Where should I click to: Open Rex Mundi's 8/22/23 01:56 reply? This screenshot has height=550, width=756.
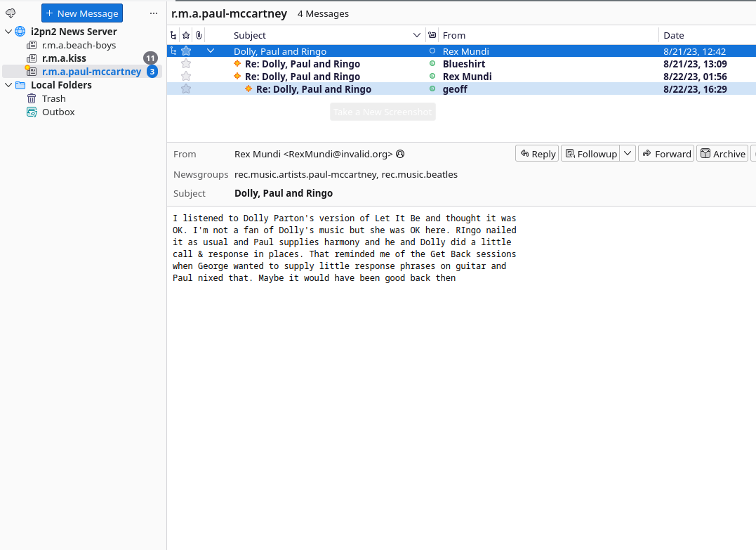(303, 77)
